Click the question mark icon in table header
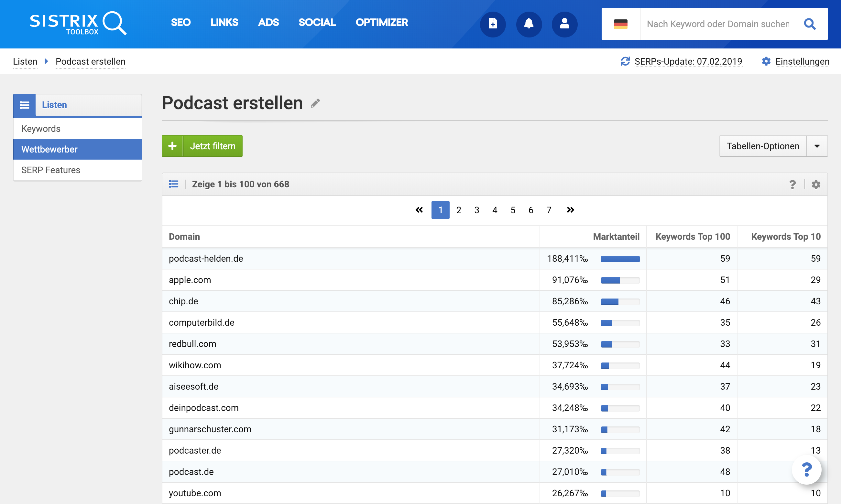The width and height of the screenshot is (841, 504). pyautogui.click(x=792, y=184)
